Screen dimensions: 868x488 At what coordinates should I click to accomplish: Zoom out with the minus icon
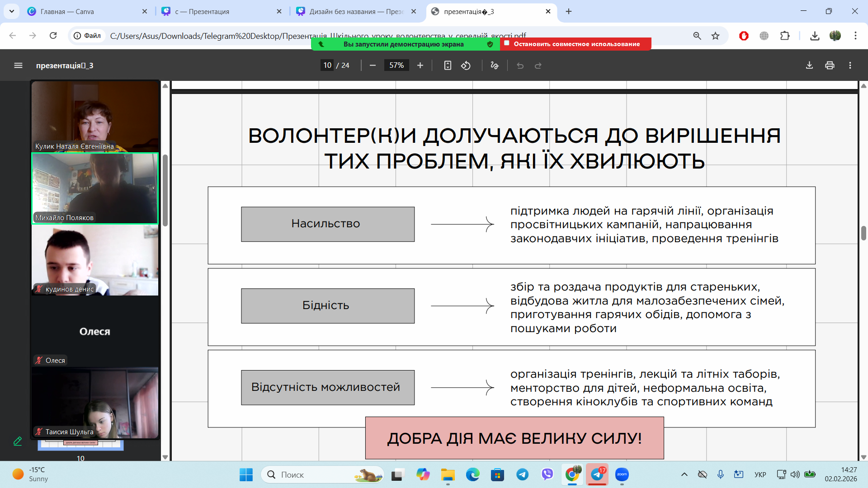373,66
